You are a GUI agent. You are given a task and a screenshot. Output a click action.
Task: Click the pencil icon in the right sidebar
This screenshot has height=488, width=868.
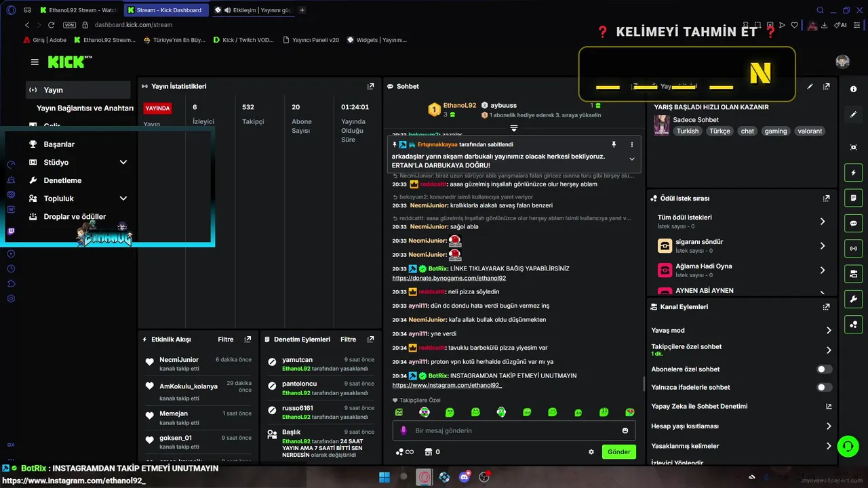pyautogui.click(x=853, y=115)
